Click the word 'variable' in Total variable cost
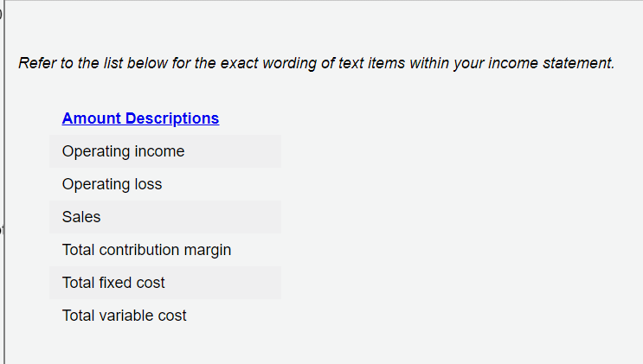643x364 pixels. tap(126, 316)
